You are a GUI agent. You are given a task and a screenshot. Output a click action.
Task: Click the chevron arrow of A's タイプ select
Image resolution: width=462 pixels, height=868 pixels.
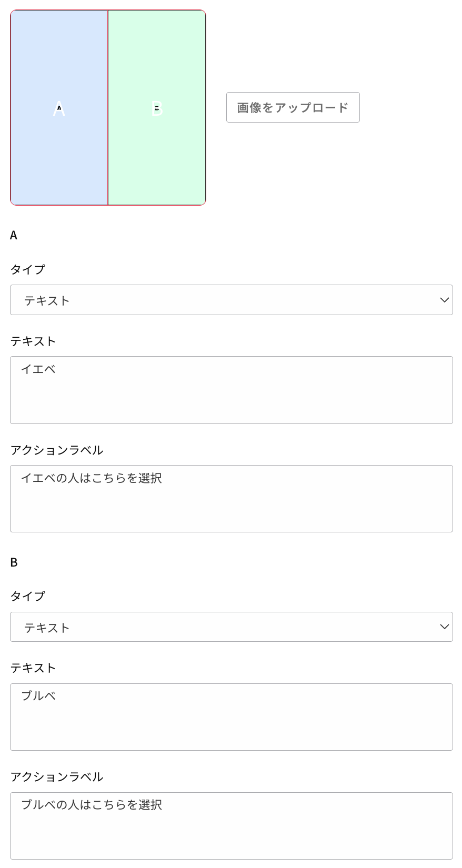click(x=444, y=300)
